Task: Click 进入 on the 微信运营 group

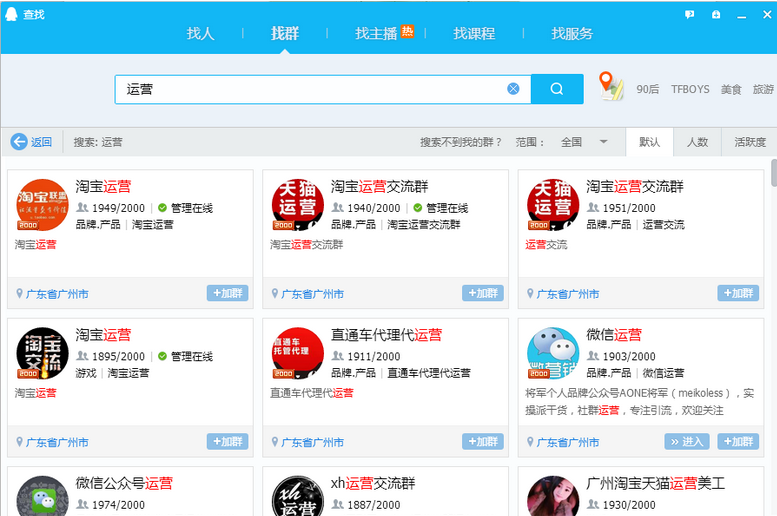Action: pos(687,441)
